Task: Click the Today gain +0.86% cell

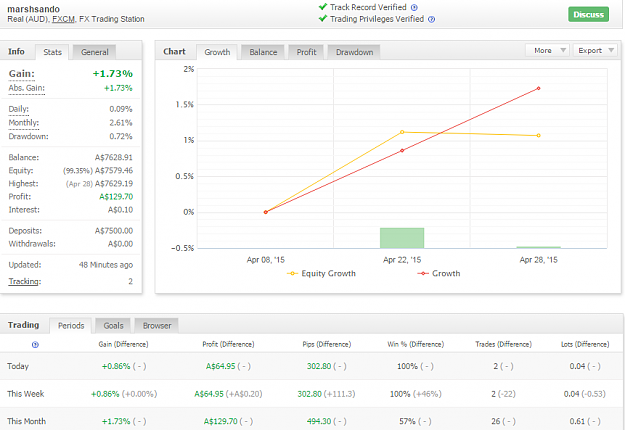Action: [124, 366]
